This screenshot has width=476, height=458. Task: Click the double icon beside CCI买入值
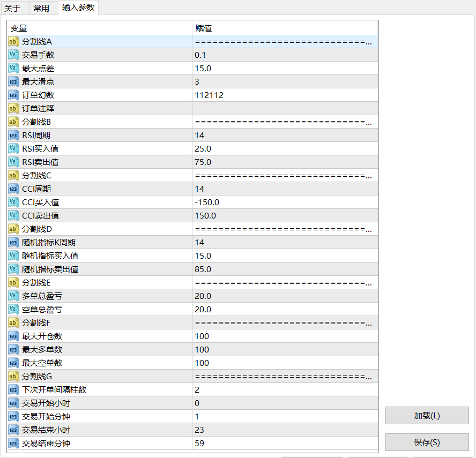coord(14,202)
